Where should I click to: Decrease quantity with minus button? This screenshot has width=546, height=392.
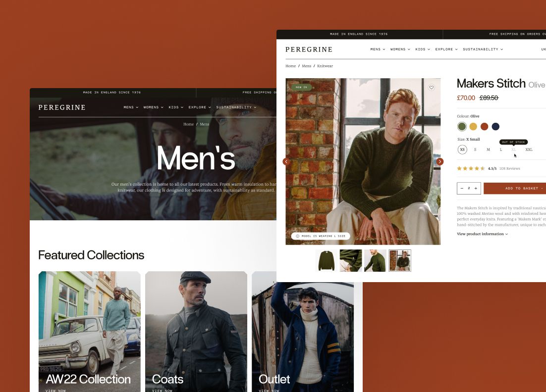point(462,188)
